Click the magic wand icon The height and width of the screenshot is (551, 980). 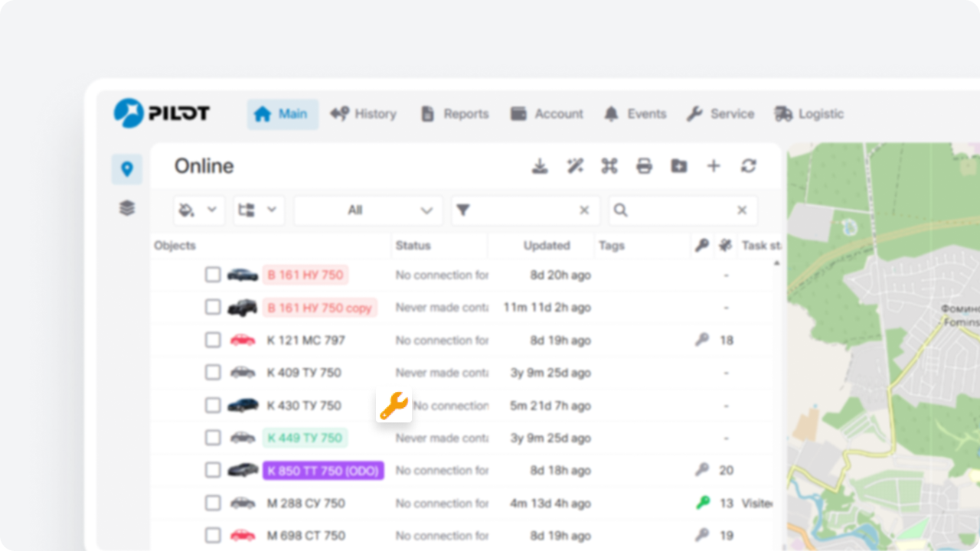point(575,166)
